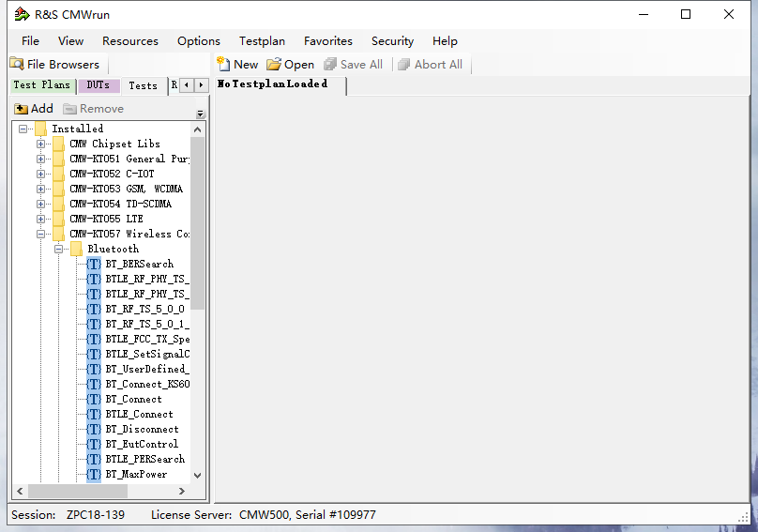Expand the CMW-KT052 C-IOT node
The image size is (758, 532).
[x=40, y=174]
